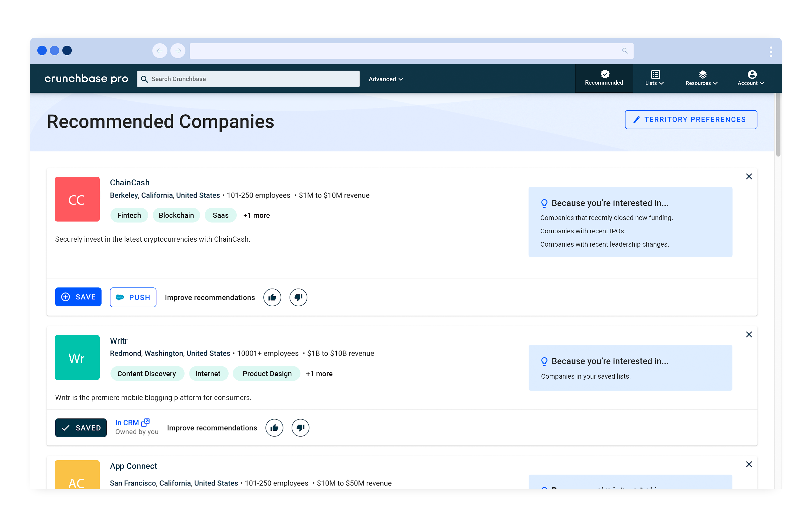Select the Blockchain category tag
The height and width of the screenshot is (521, 812).
pyautogui.click(x=176, y=215)
